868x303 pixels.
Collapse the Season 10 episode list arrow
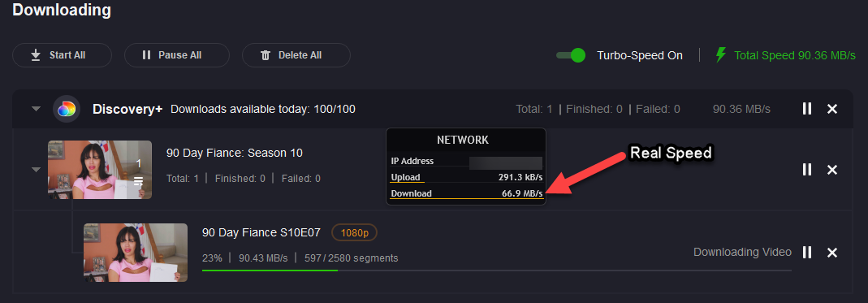coord(36,170)
